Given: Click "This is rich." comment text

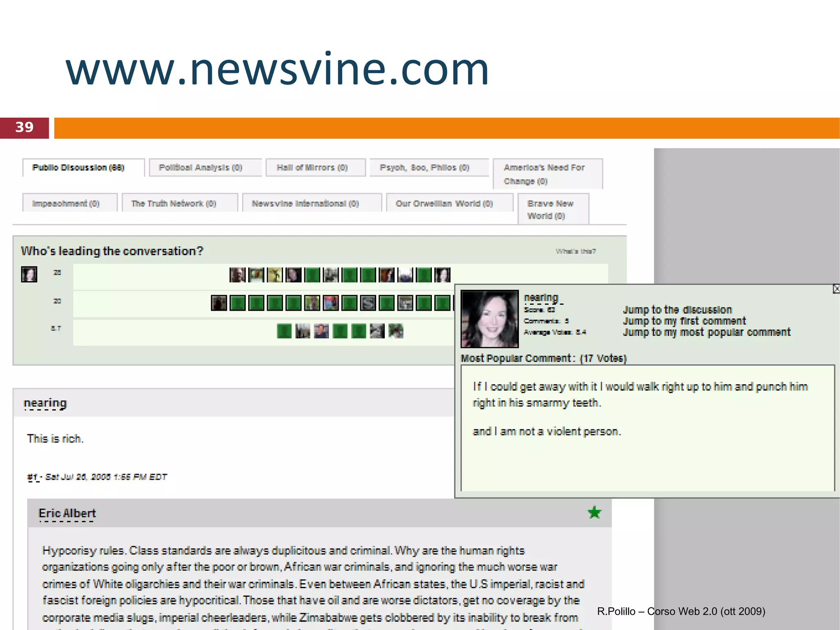Looking at the screenshot, I should point(55,439).
